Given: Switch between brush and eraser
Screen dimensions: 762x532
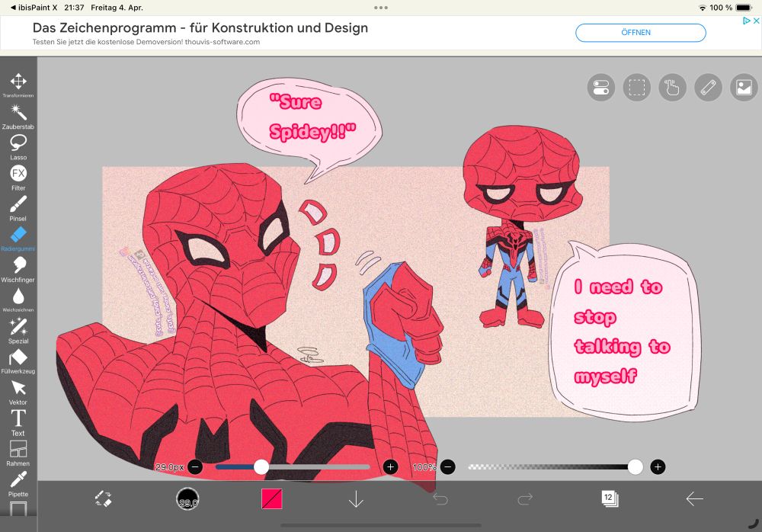Looking at the screenshot, I should (103, 498).
